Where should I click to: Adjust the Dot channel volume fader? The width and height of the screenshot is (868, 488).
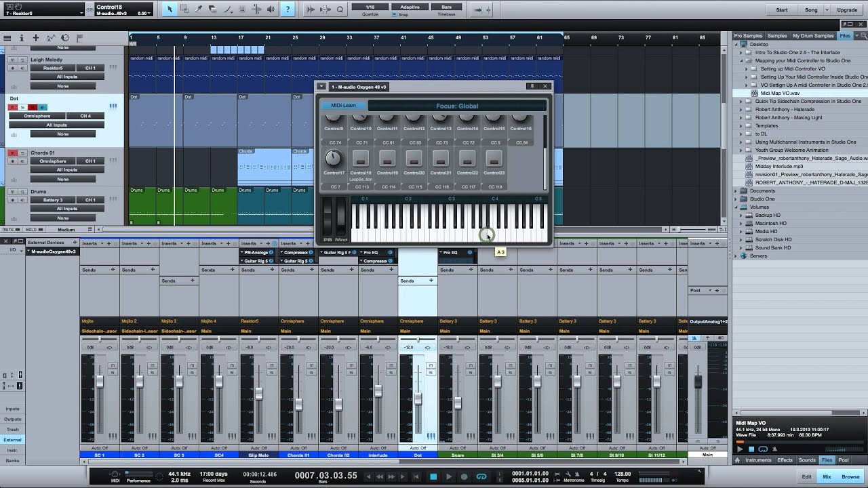pos(418,399)
